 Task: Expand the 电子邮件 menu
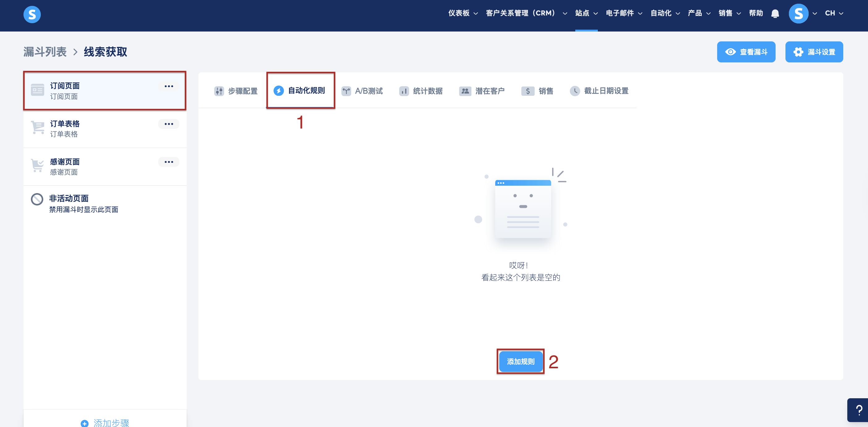[x=624, y=14]
